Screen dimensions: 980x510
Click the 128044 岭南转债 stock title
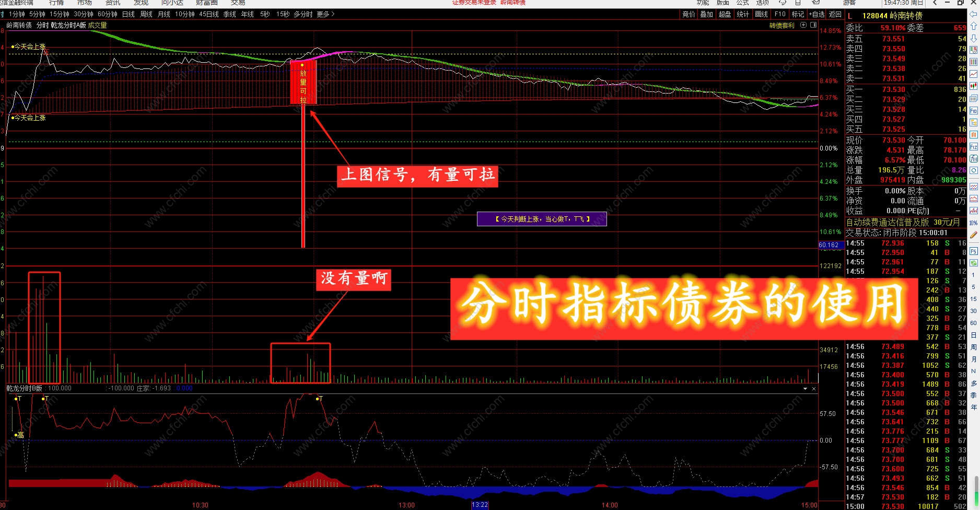click(892, 16)
